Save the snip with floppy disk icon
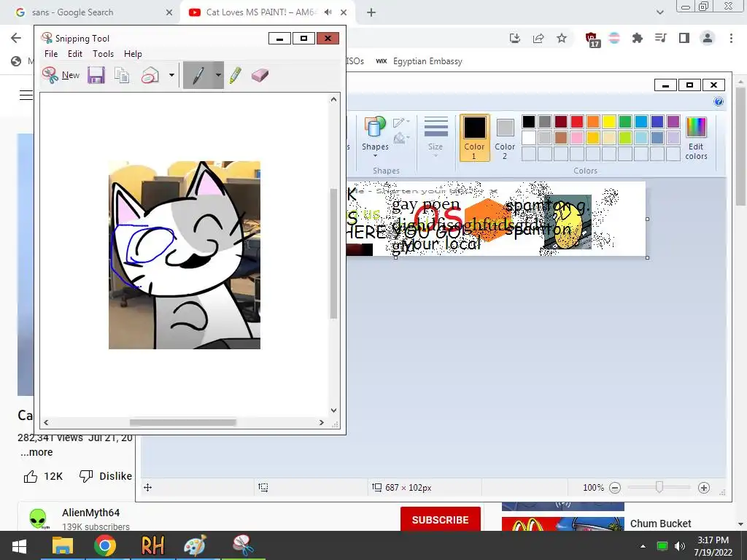 pyautogui.click(x=96, y=75)
